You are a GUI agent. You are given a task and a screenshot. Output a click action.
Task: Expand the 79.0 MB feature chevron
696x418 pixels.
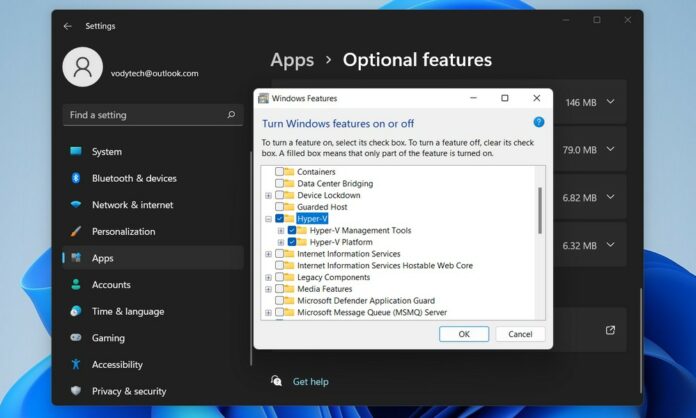pyautogui.click(x=611, y=149)
